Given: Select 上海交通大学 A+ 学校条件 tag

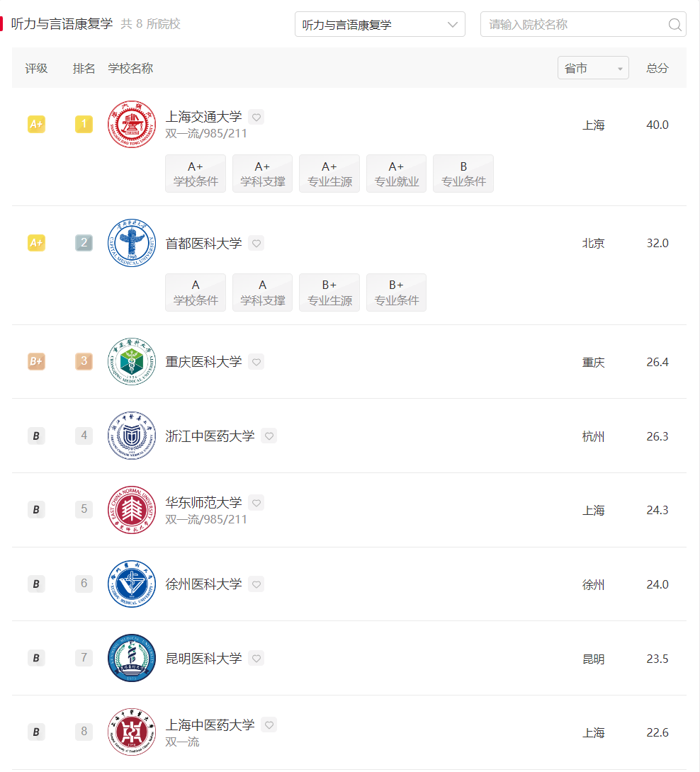Looking at the screenshot, I should pos(196,174).
